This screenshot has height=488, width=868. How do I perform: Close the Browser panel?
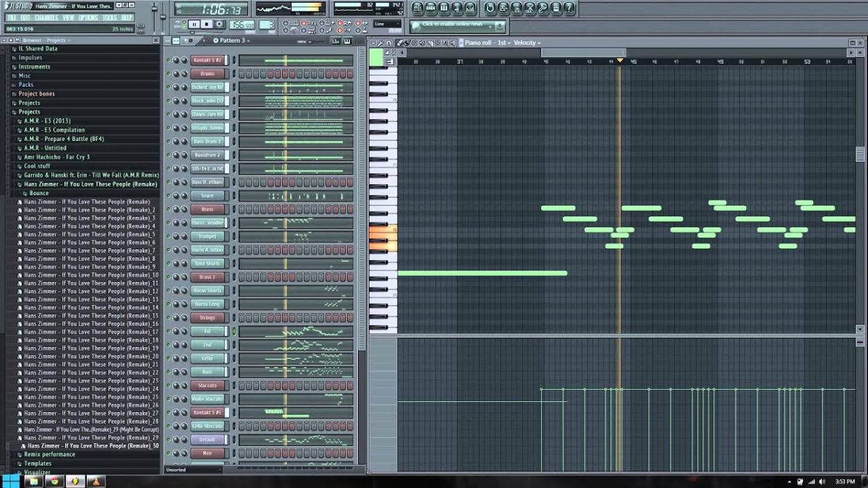click(156, 40)
